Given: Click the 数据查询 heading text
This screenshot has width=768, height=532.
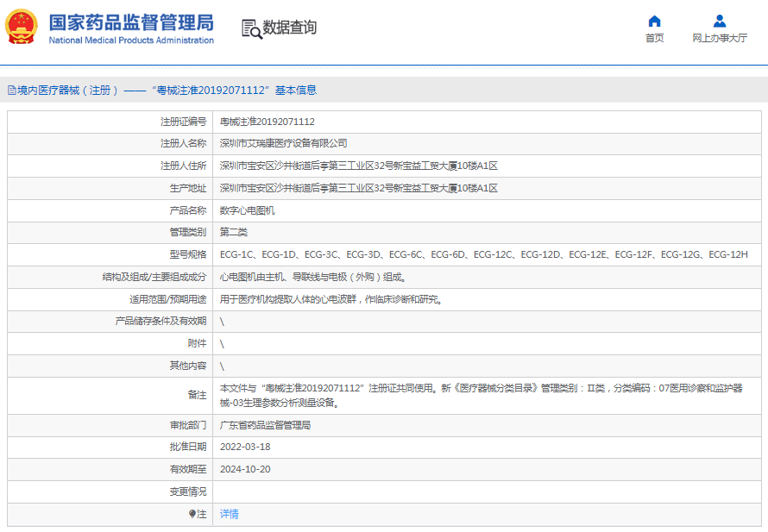Looking at the screenshot, I should click(289, 28).
